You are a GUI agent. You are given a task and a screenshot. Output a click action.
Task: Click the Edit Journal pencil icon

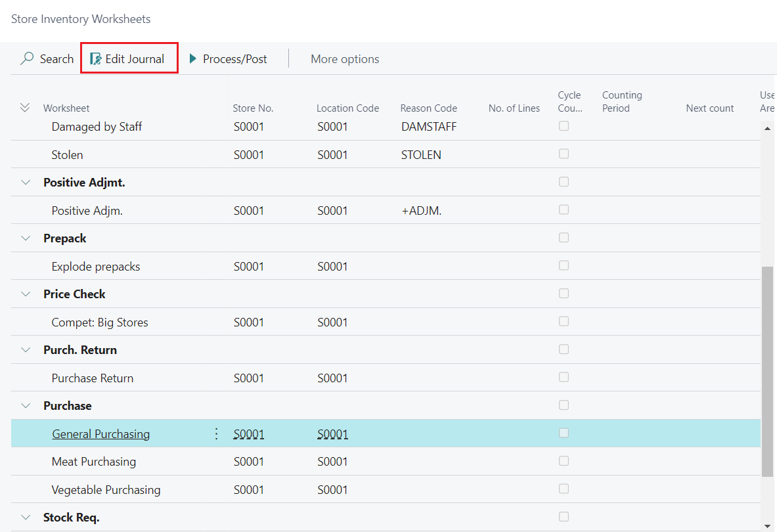(x=96, y=59)
